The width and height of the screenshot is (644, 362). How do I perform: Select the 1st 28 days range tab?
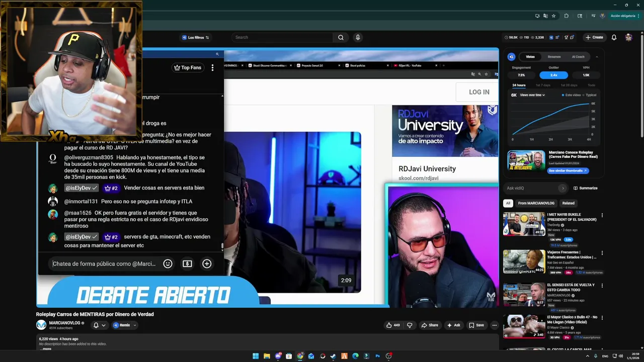569,85
